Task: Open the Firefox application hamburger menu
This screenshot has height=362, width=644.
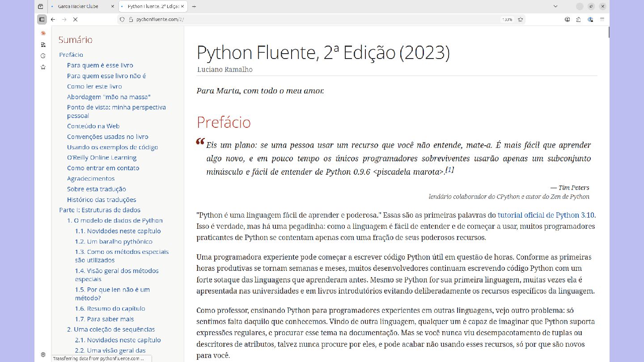Action: (x=602, y=20)
